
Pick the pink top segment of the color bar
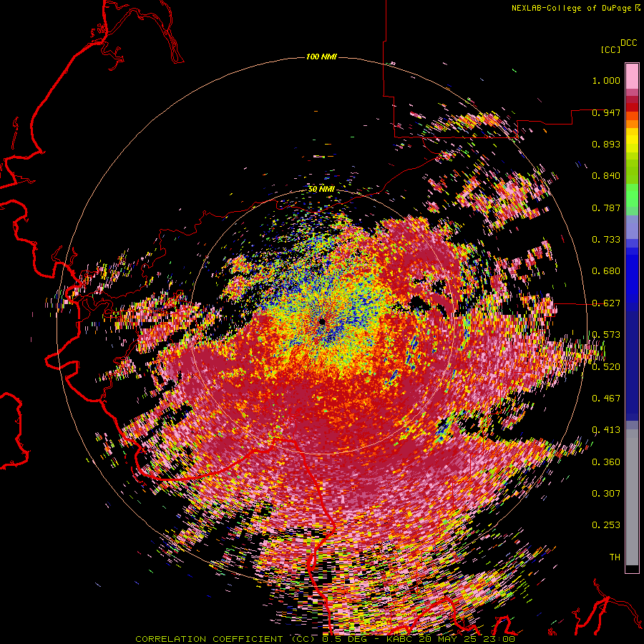pyautogui.click(x=632, y=77)
